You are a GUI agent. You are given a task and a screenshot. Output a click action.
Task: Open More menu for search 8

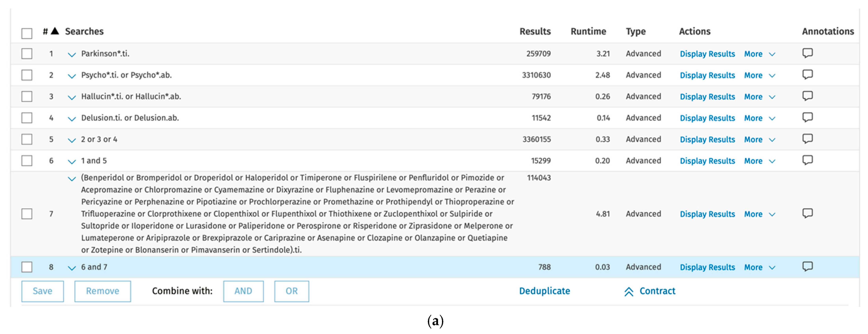click(x=760, y=267)
